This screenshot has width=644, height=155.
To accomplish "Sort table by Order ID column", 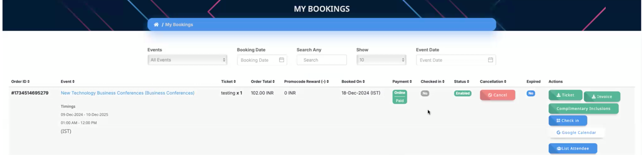I will coord(21,81).
